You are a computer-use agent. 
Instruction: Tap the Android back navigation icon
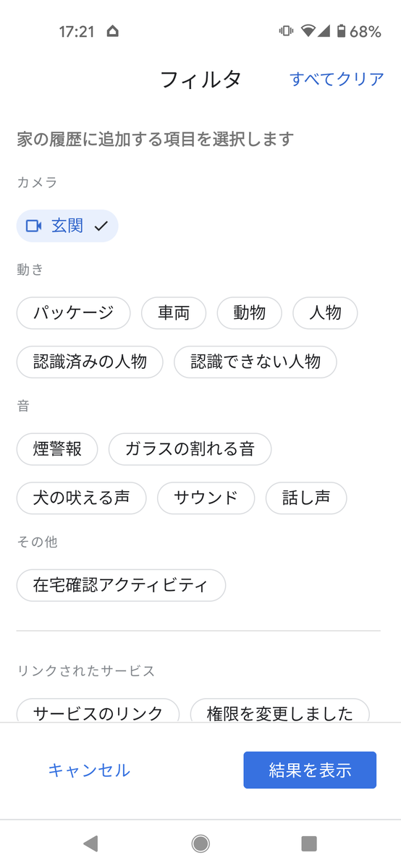coord(90,843)
